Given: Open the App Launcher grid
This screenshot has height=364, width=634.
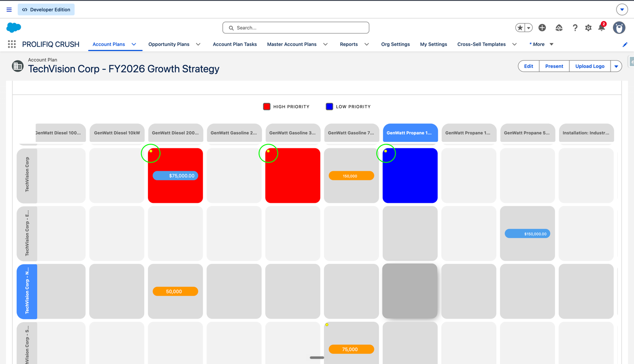Looking at the screenshot, I should tap(12, 44).
